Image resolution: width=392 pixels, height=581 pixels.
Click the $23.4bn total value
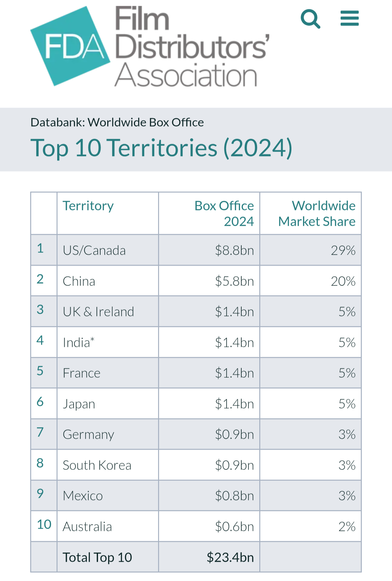point(230,558)
